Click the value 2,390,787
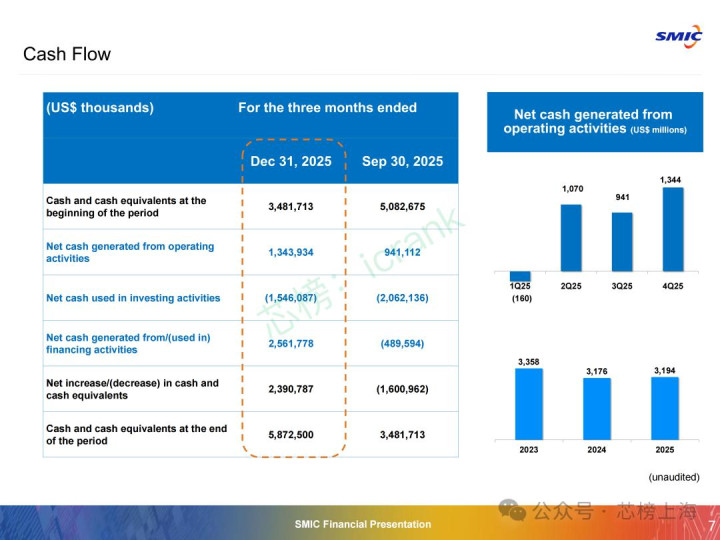Image resolution: width=720 pixels, height=540 pixels. (x=291, y=389)
